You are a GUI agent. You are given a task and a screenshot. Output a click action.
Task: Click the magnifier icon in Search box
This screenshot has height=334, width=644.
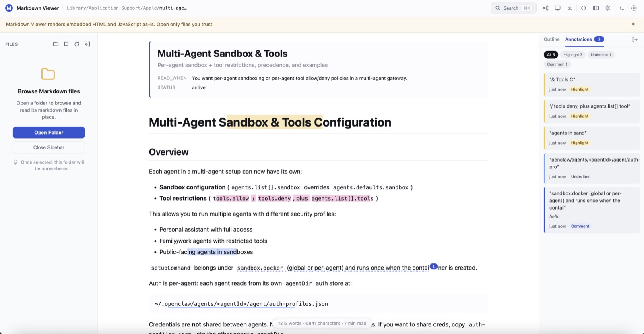(498, 8)
